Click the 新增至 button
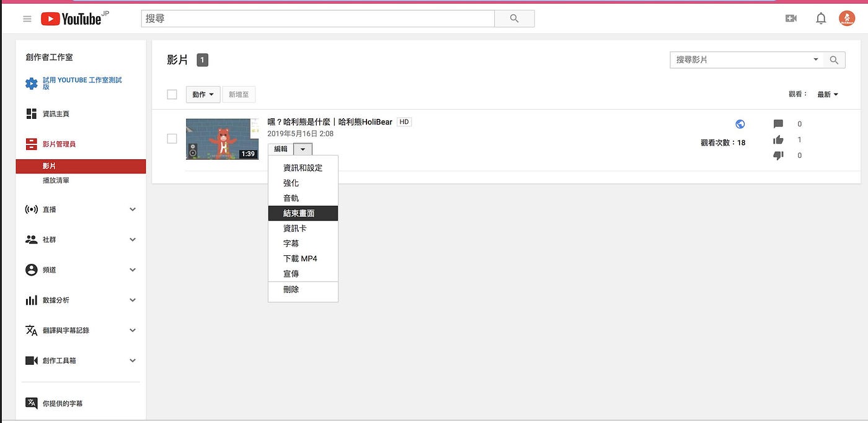868x423 pixels. pos(239,95)
